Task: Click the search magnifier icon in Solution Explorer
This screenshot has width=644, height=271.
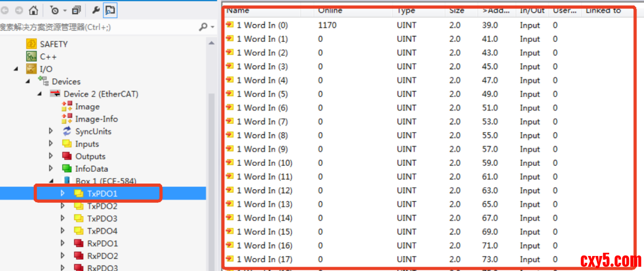Action: 203,27
